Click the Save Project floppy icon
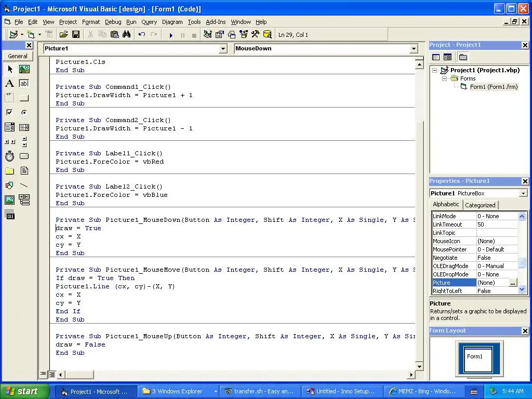The width and height of the screenshot is (532, 399). [76, 35]
